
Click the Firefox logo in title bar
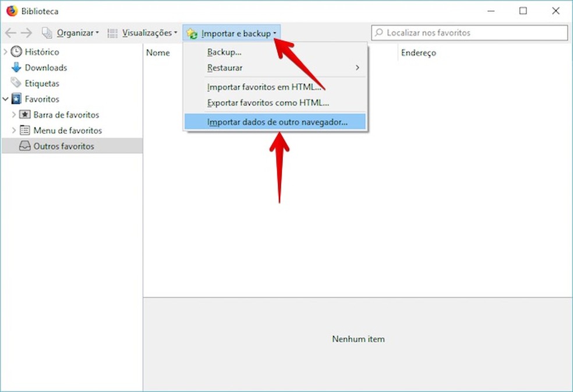coord(12,10)
